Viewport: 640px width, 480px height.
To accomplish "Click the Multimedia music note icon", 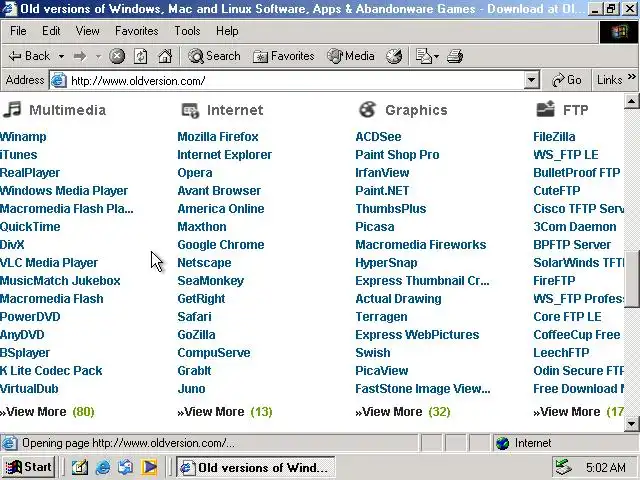I will coord(12,109).
